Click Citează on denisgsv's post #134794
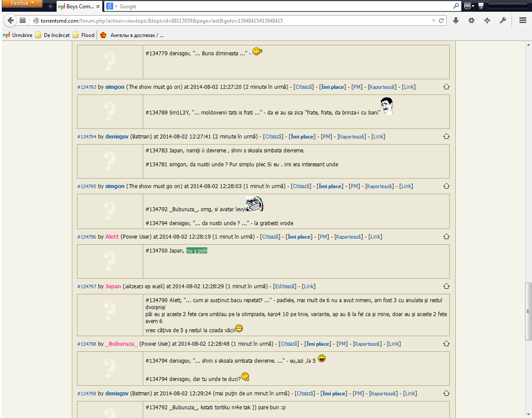This screenshot has height=418, width=532. [x=274, y=137]
